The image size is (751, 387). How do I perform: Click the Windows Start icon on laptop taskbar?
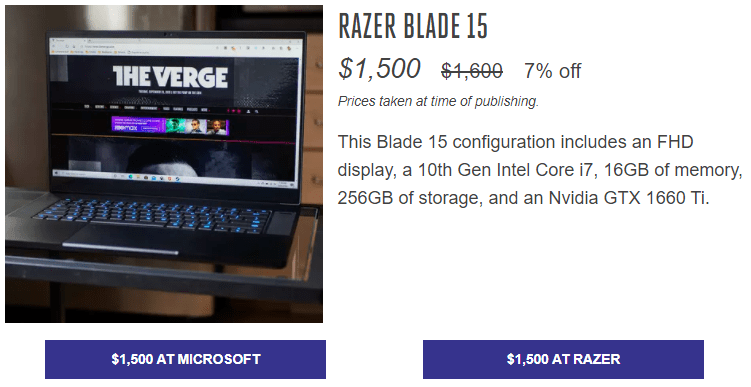[57, 171]
